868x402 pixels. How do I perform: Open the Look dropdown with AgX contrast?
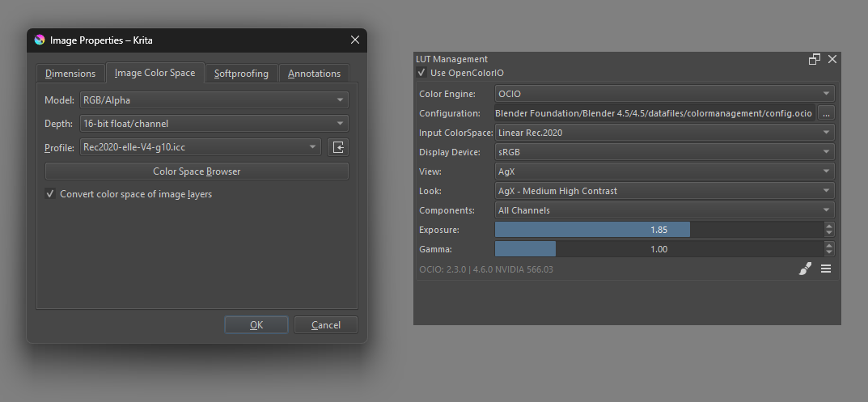(x=664, y=191)
